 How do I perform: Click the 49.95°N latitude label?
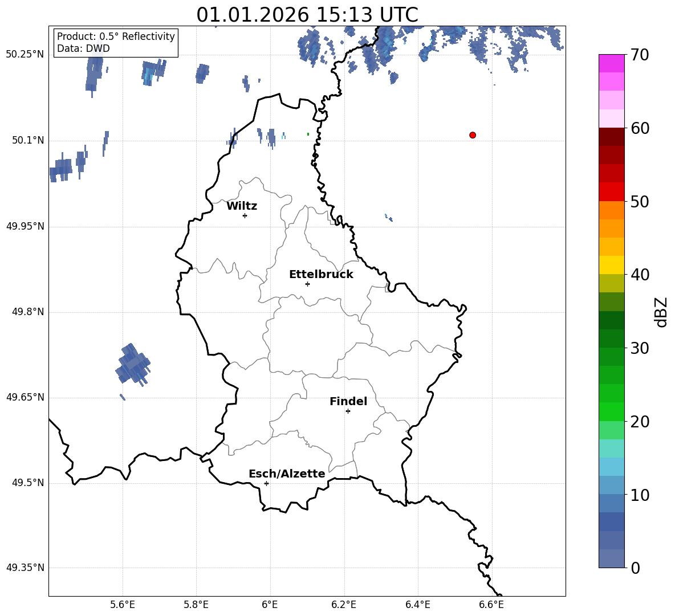[25, 226]
